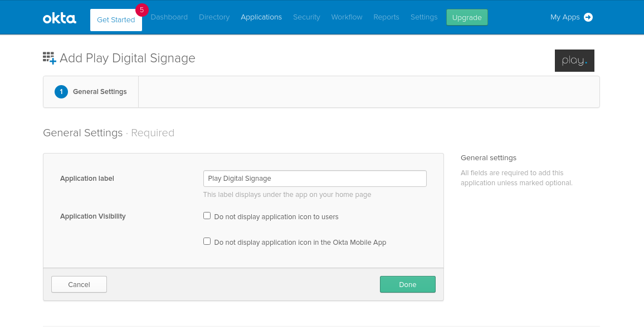Click the 'Add Play Digital Signage' heading
The height and width of the screenshot is (336, 644).
tap(128, 58)
